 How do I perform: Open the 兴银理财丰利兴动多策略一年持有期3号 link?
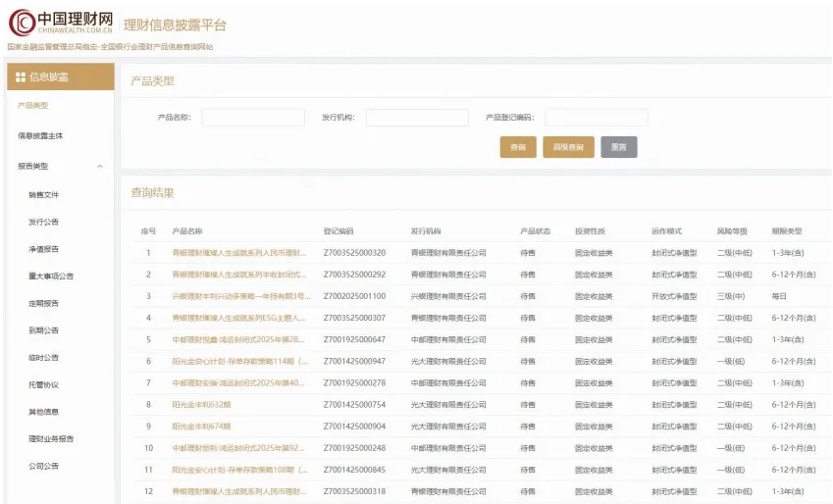pos(241,296)
